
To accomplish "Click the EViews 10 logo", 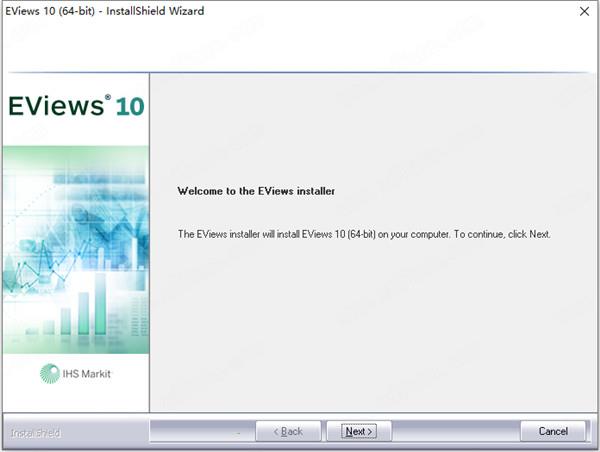I will pos(76,106).
